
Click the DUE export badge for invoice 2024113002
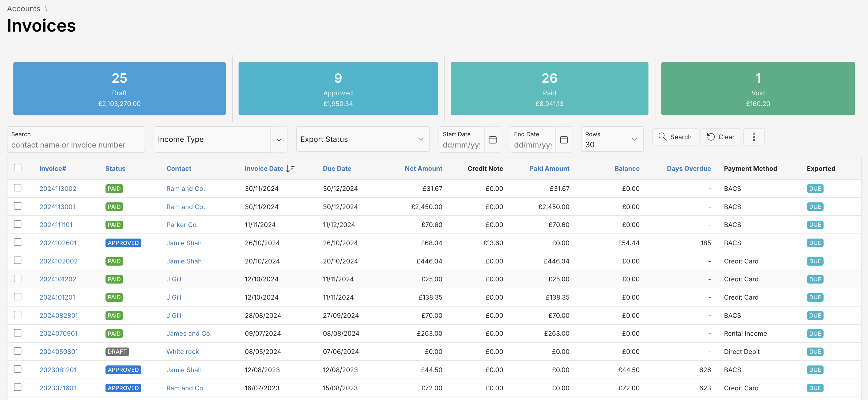pos(815,189)
